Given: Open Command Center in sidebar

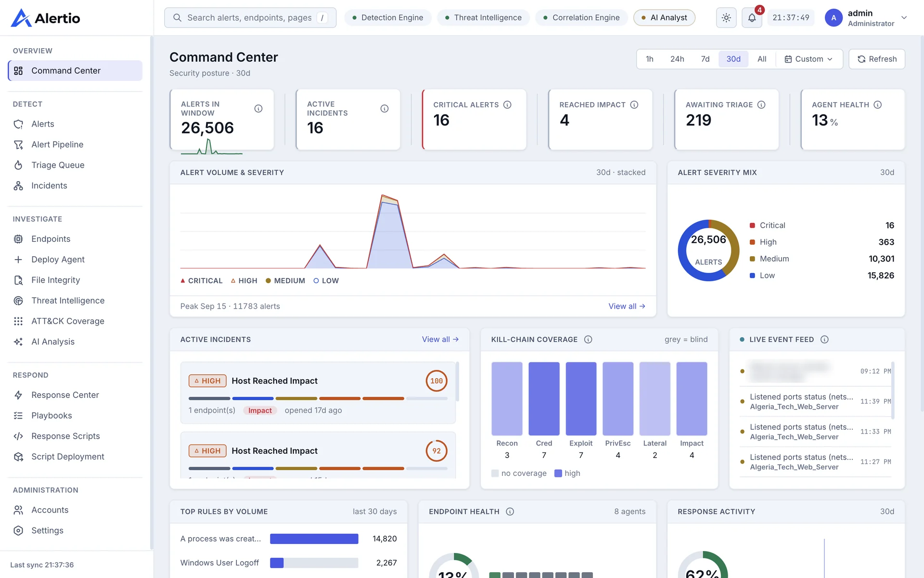Looking at the screenshot, I should pos(75,71).
